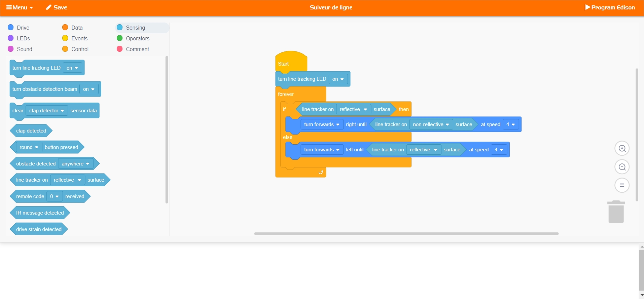This screenshot has height=299, width=644.
Task: Save the program
Action: (57, 7)
